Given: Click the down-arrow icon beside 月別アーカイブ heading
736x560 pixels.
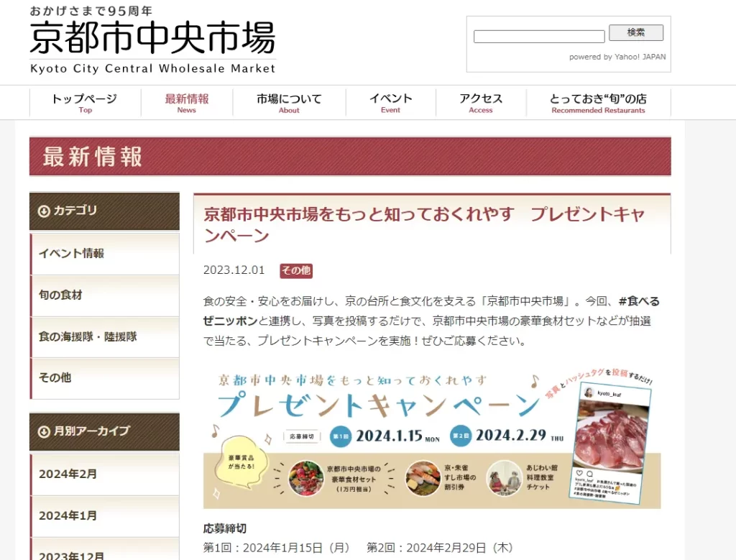Looking at the screenshot, I should coord(44,431).
